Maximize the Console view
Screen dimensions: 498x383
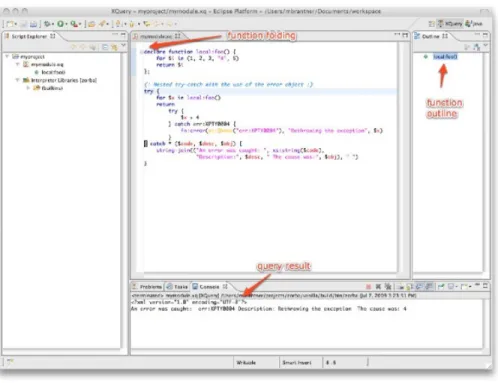pyautogui.click(x=485, y=285)
